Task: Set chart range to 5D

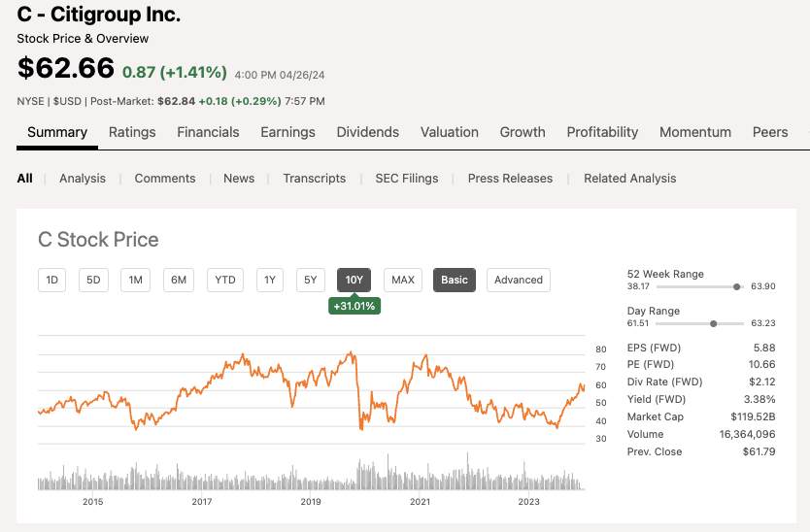Action: pos(93,280)
